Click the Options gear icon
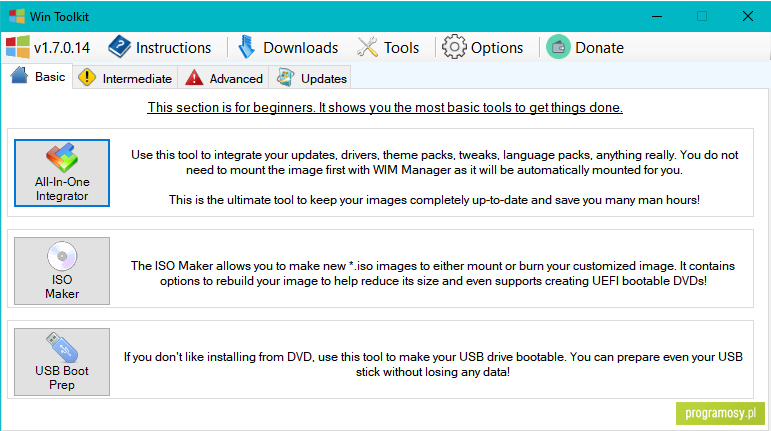 click(453, 47)
